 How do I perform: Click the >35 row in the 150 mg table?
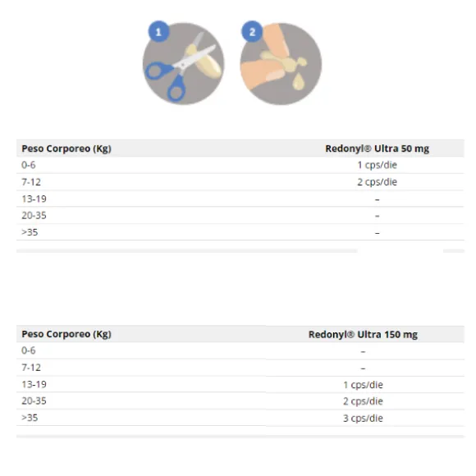pyautogui.click(x=240, y=418)
